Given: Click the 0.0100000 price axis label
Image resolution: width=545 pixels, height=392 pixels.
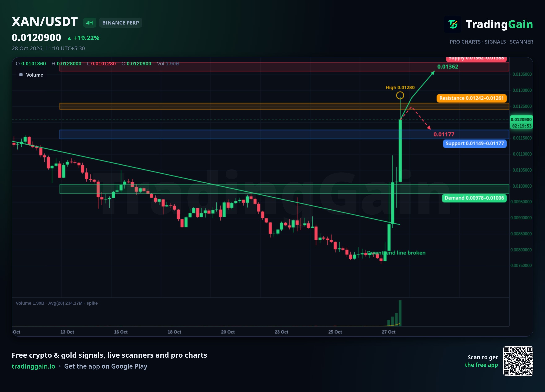Looking at the screenshot, I should (522, 186).
